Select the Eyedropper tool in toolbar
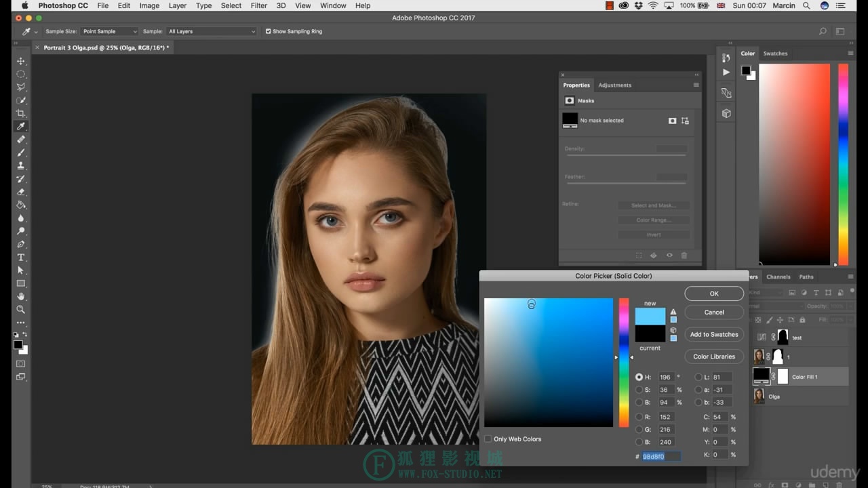Image resolution: width=868 pixels, height=488 pixels. click(21, 126)
